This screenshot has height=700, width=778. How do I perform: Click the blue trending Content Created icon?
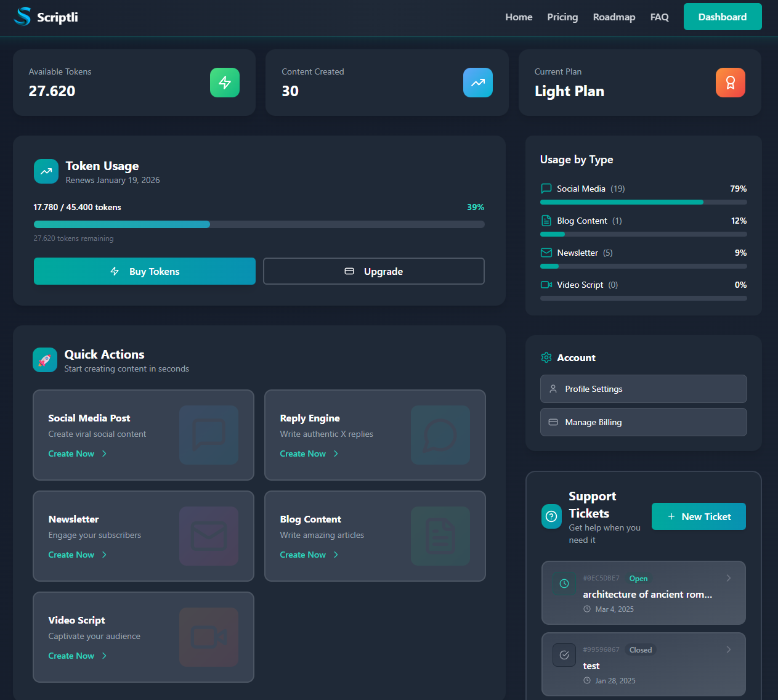478,83
